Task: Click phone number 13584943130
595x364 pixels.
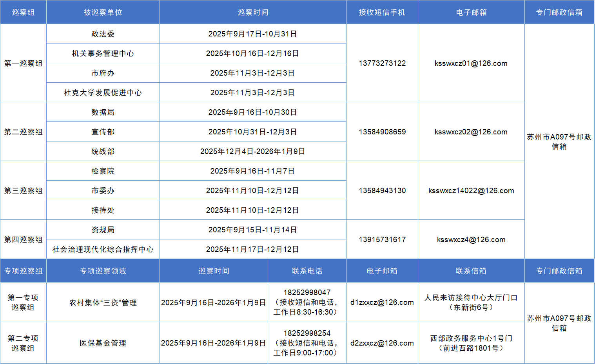Action: pos(382,191)
